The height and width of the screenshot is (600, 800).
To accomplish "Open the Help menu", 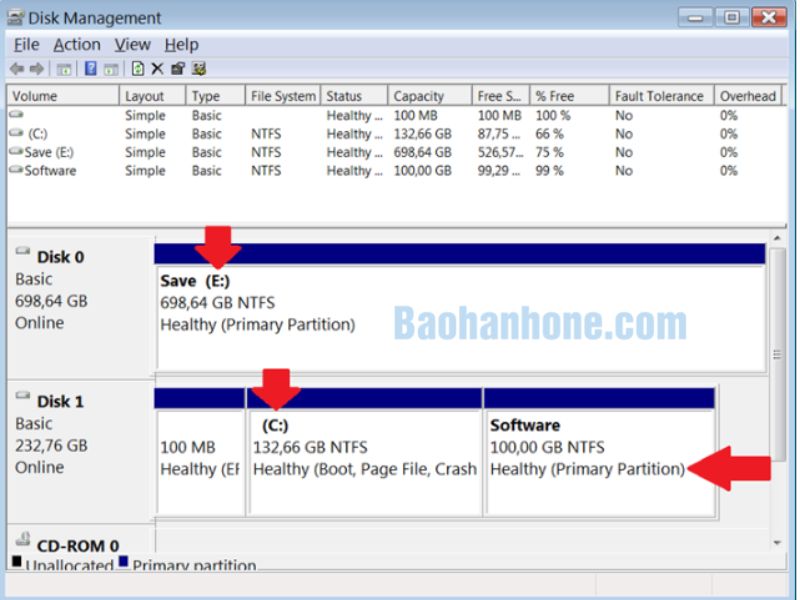I will point(181,45).
